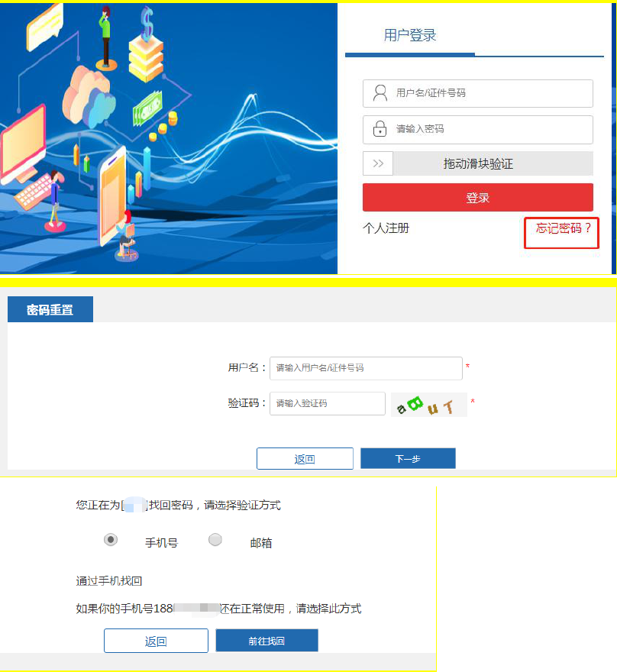Screen dimensions: 617x672
Task: Select the 手机号 radio button
Action: click(x=111, y=540)
